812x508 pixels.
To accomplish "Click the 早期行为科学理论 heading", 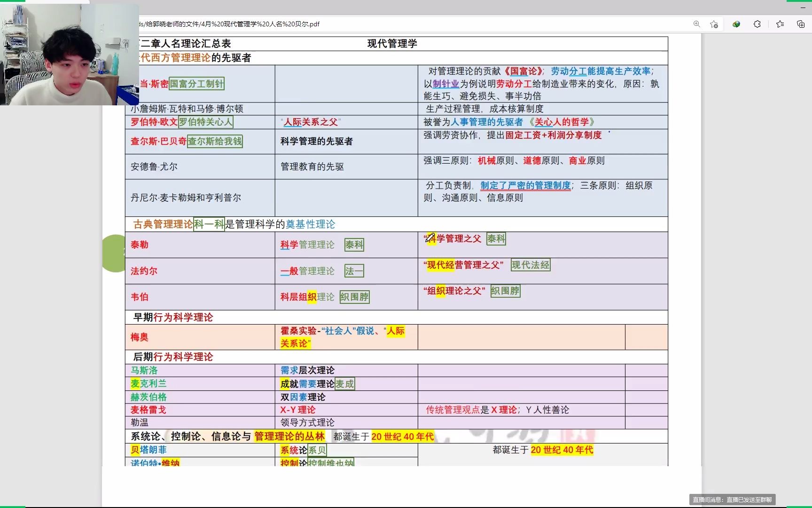I will click(173, 317).
